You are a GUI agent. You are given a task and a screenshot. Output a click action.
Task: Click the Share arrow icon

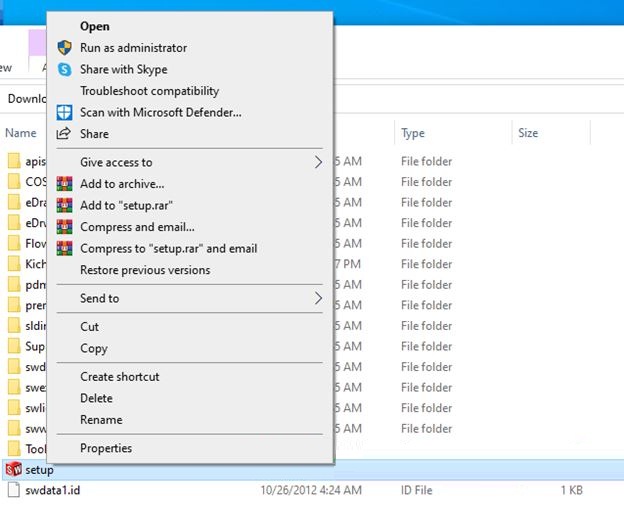64,134
